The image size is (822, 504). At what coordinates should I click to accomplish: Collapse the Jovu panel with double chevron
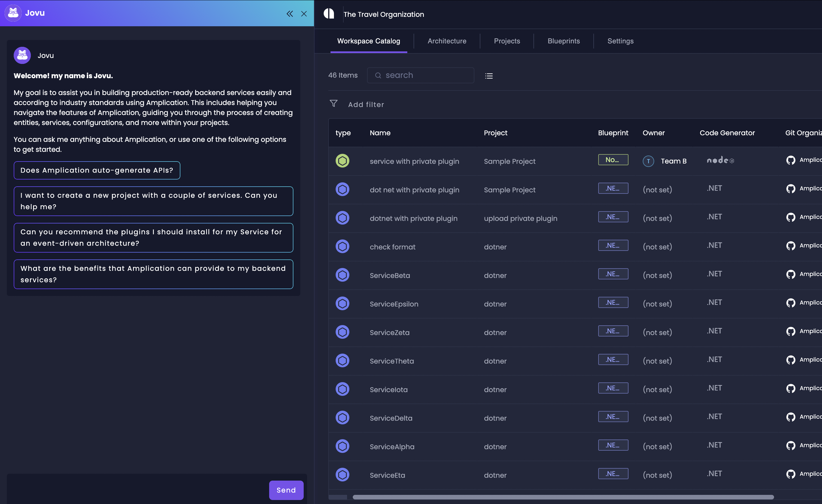tap(290, 14)
